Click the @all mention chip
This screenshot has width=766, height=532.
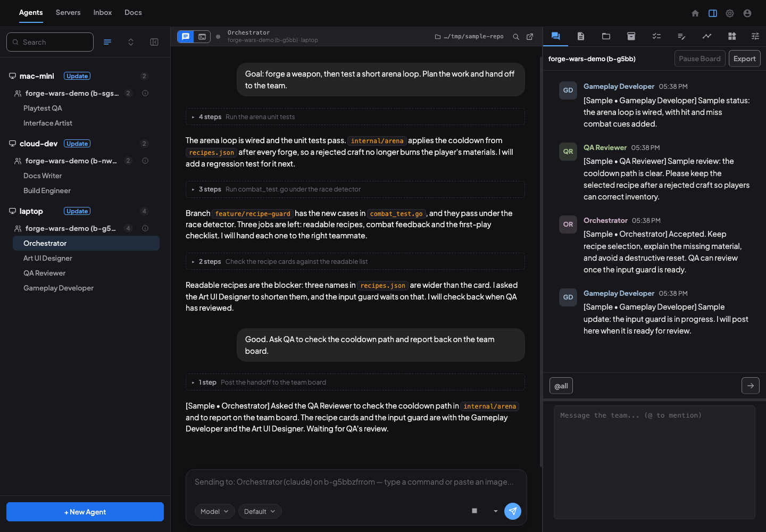561,386
